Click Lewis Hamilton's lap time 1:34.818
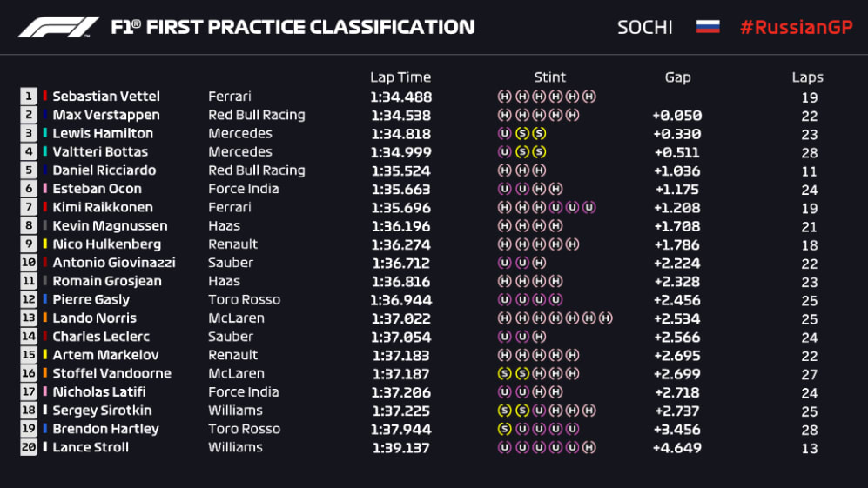Screen dimensions: 868x488 401,133
